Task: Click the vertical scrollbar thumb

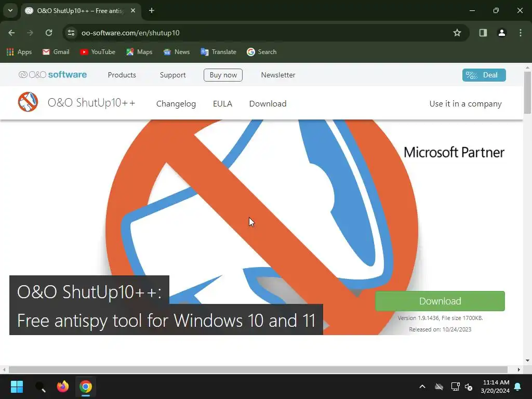Action: tap(527, 93)
